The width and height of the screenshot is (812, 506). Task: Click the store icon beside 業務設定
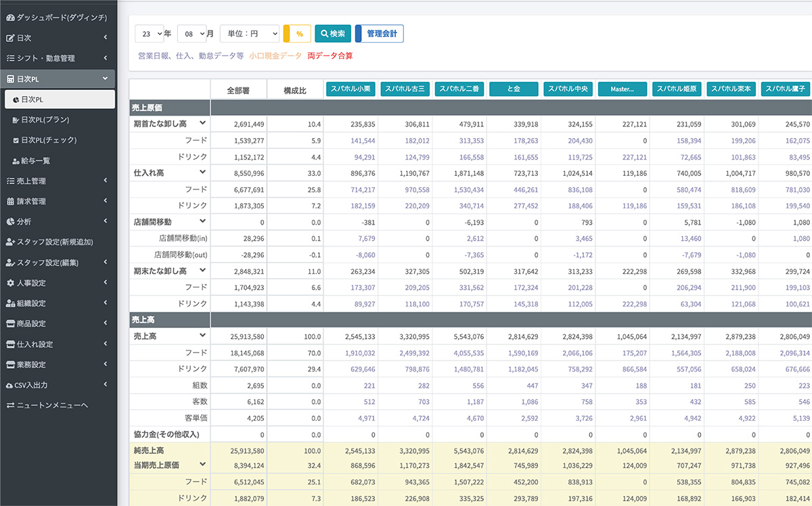[10, 364]
